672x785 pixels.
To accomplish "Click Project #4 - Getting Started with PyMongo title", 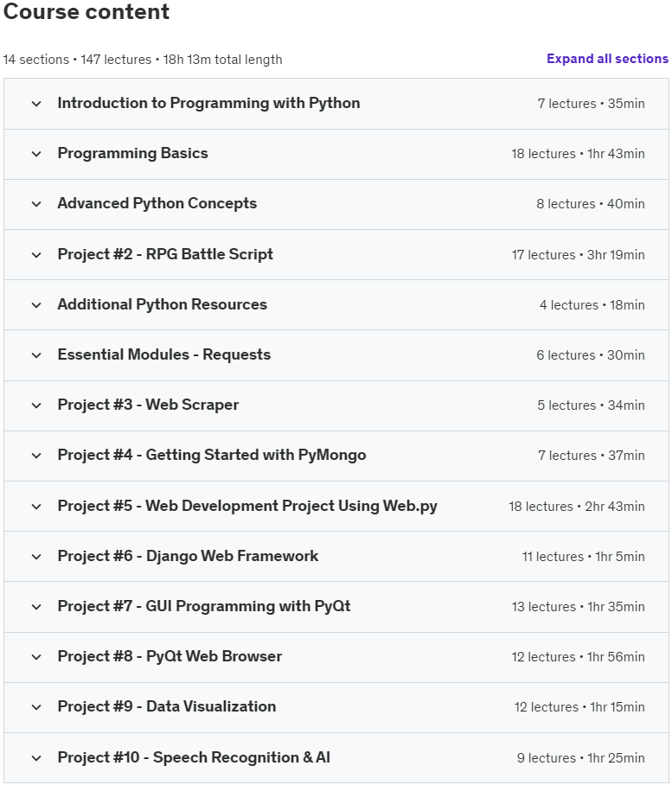I will (x=212, y=455).
